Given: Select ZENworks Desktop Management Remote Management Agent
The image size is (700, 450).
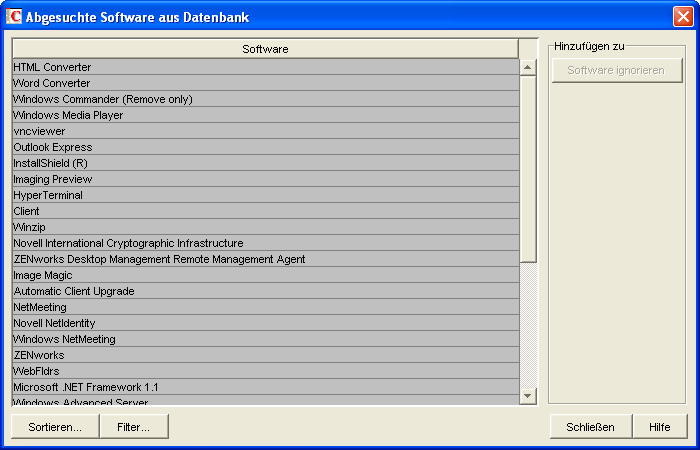Looking at the screenshot, I should [266, 259].
